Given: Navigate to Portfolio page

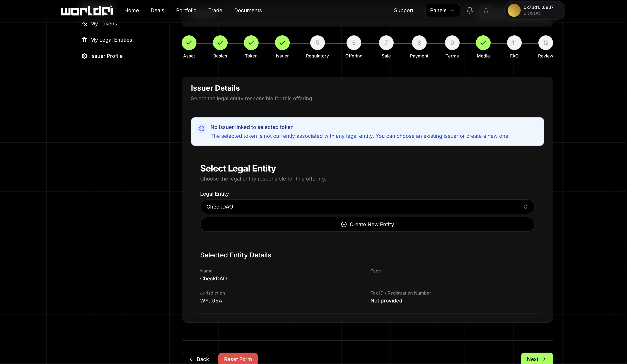Looking at the screenshot, I should click(x=186, y=10).
